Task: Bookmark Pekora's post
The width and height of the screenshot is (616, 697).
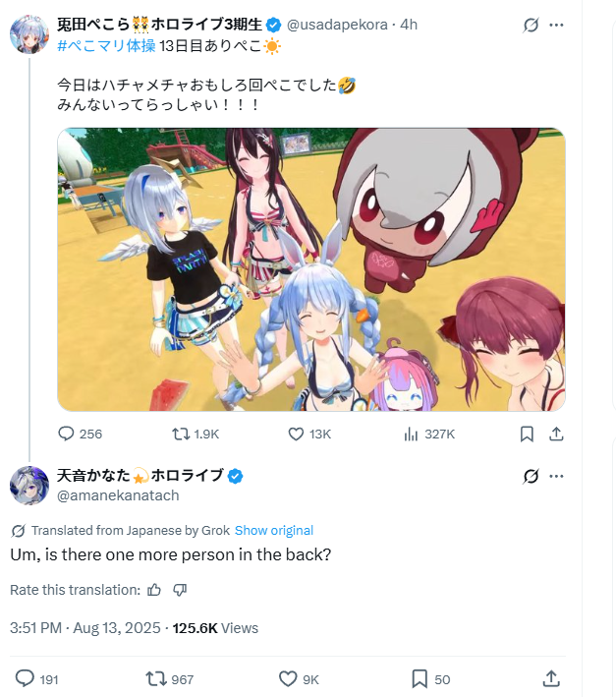Action: [527, 434]
